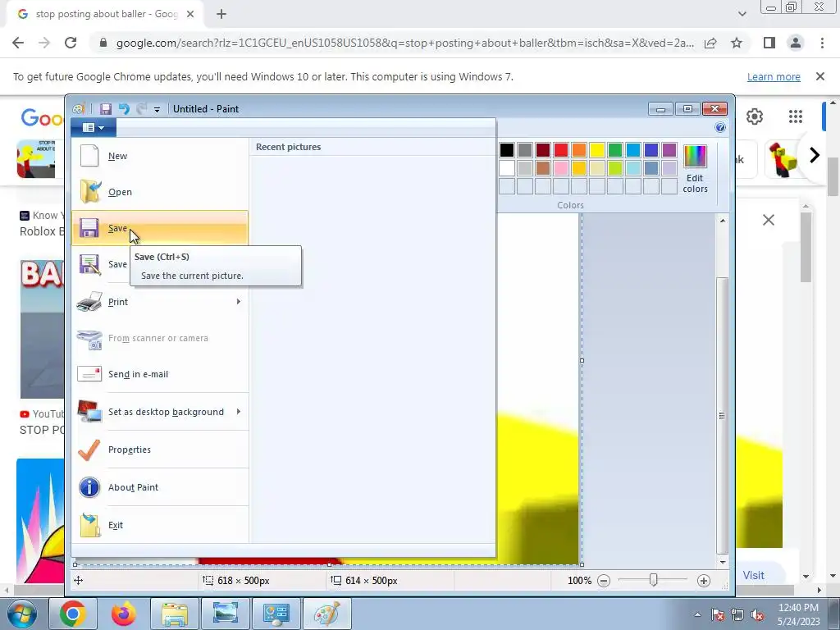
Task: Click the Share this page icon in Chrome
Action: tap(710, 43)
